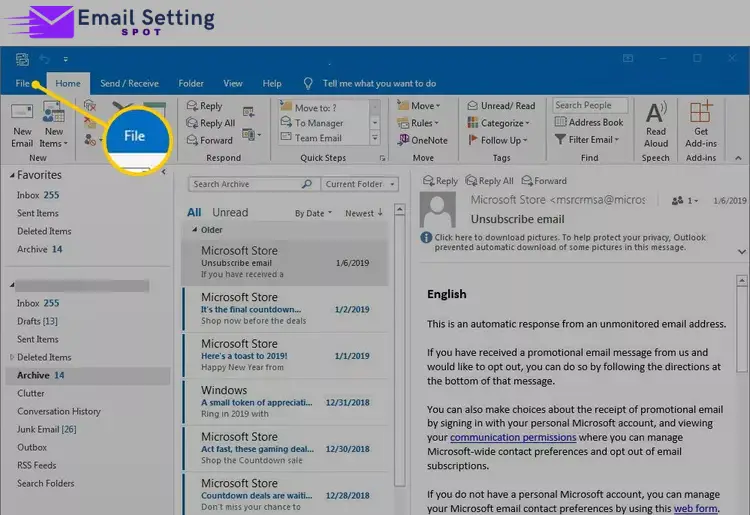Screen dimensions: 750x515
Task: Open the File tab
Action: 22,83
